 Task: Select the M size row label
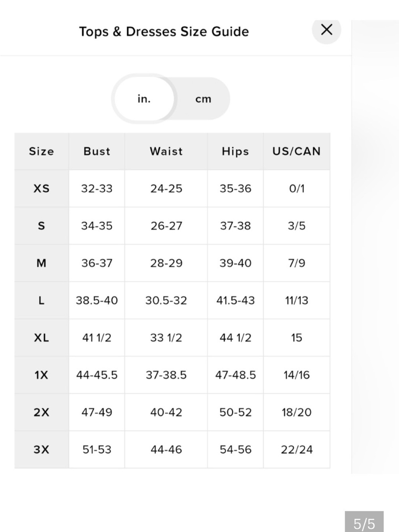[41, 263]
